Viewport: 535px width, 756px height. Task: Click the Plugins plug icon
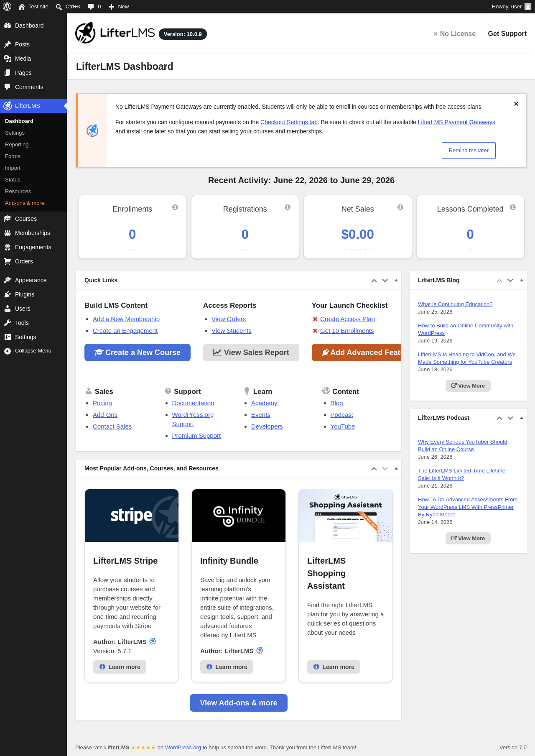(8, 294)
